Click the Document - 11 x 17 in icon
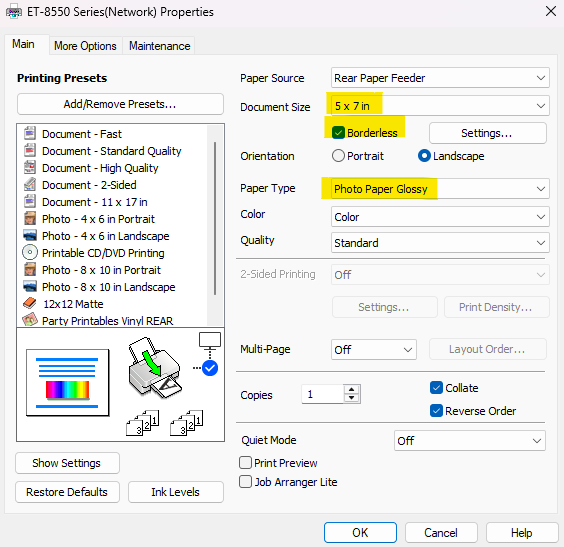Viewport: 564px width, 547px height. pyautogui.click(x=30, y=201)
